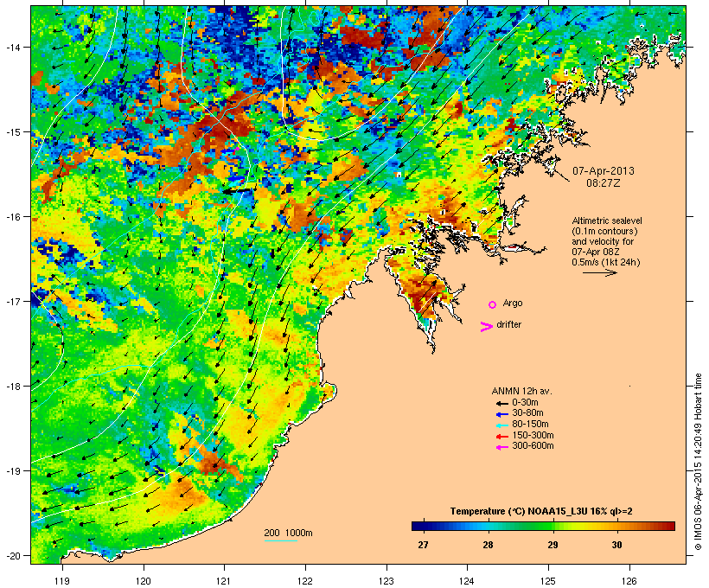The image size is (709, 588).
Task: Click the longitude label 121
Action: coord(224,581)
